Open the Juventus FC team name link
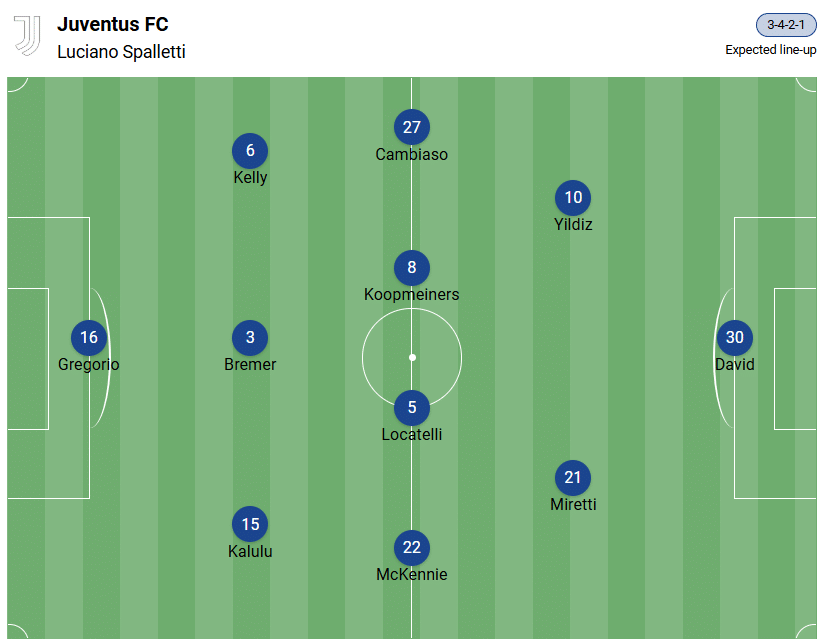Viewport: 822px width, 644px height. (x=113, y=25)
